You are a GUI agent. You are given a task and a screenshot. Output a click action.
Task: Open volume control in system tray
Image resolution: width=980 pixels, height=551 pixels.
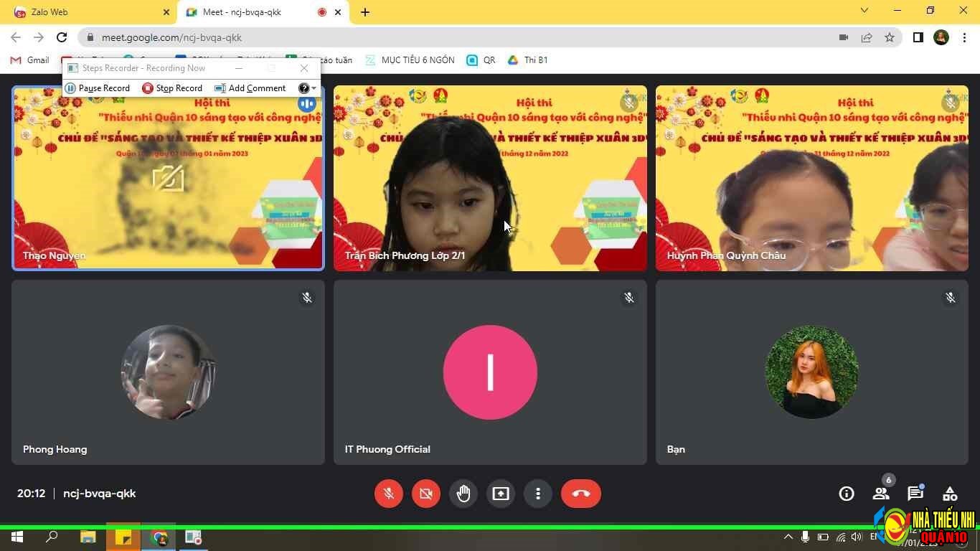(x=857, y=537)
